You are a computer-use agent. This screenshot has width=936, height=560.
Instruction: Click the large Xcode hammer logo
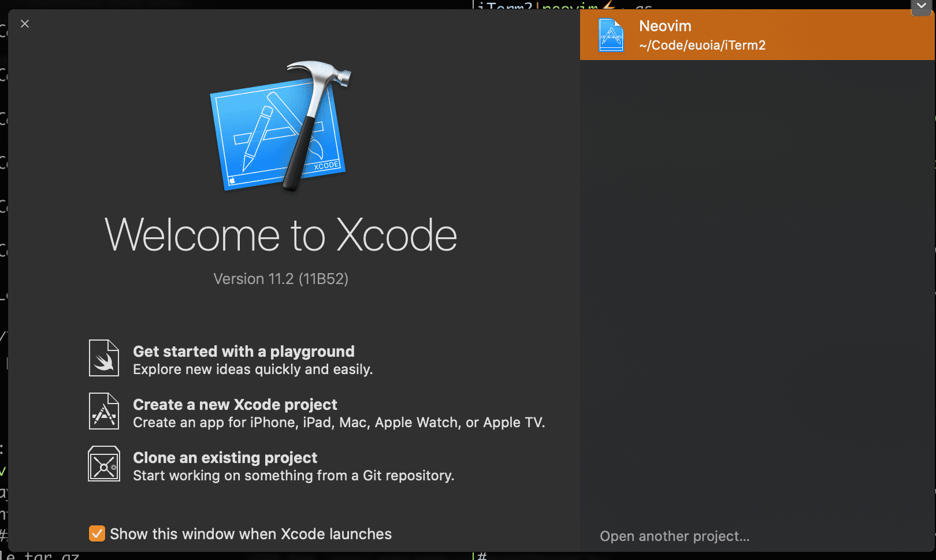280,126
